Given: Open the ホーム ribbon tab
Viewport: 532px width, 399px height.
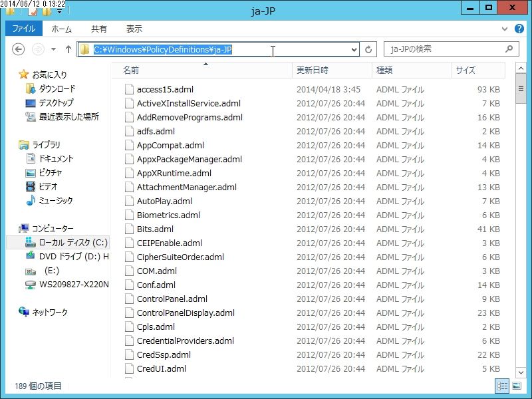Looking at the screenshot, I should pos(61,29).
